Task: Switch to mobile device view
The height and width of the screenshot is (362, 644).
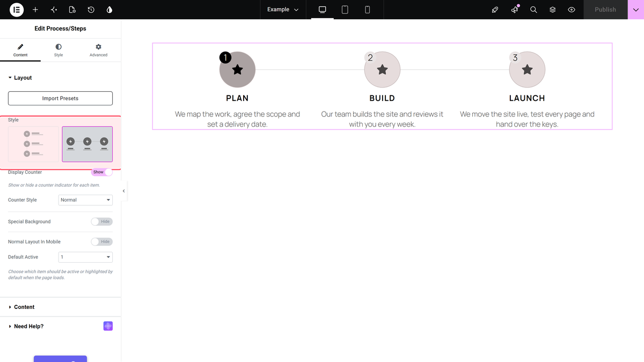Action: [368, 10]
